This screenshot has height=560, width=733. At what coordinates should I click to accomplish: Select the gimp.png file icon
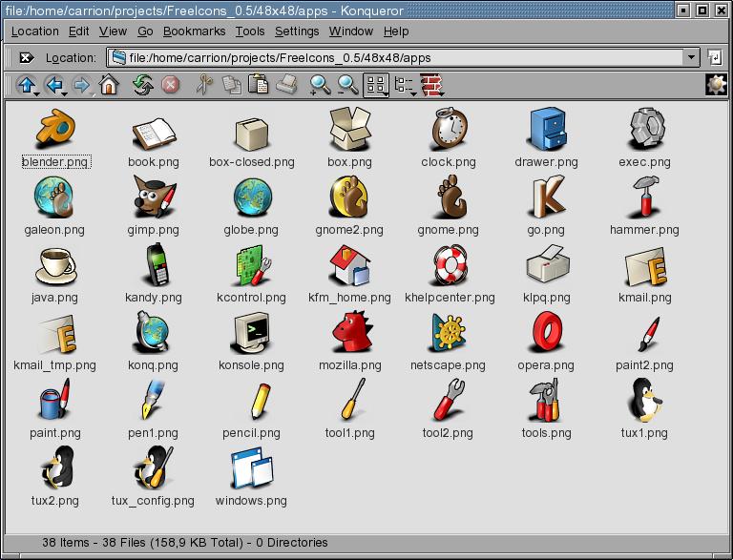(x=154, y=197)
